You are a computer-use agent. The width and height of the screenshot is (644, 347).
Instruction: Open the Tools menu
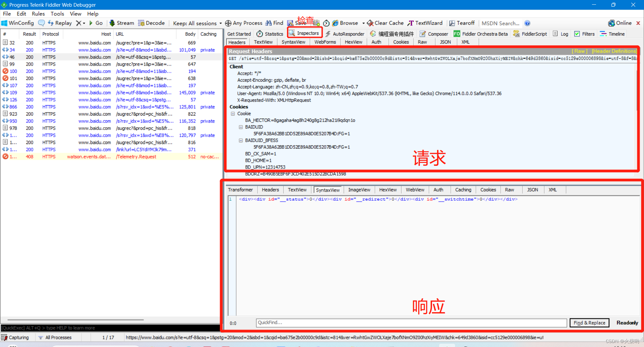57,14
